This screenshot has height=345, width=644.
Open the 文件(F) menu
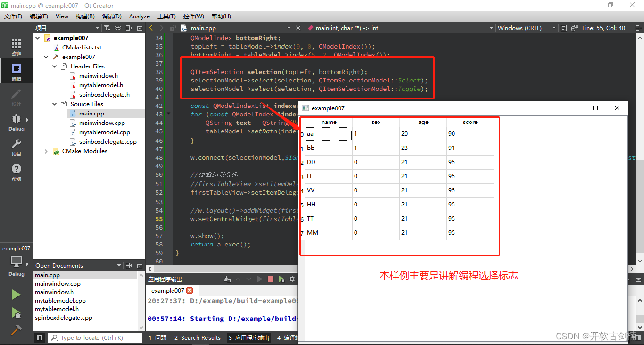[x=13, y=16]
